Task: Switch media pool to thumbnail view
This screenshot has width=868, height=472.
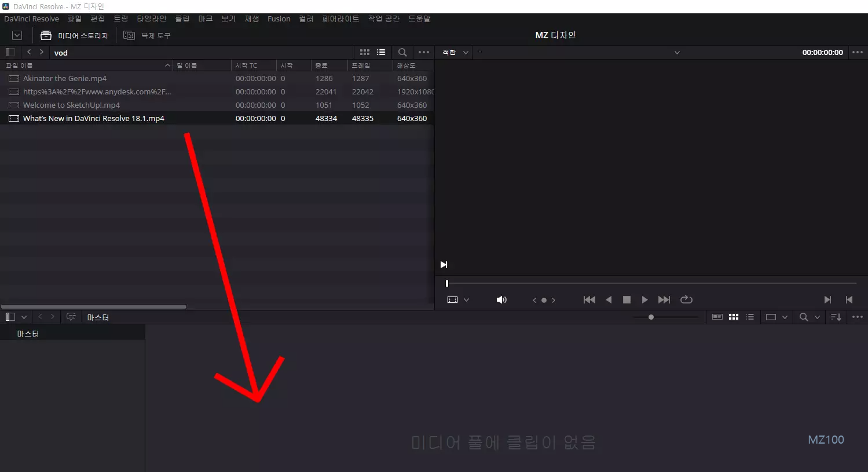Action: (x=734, y=317)
